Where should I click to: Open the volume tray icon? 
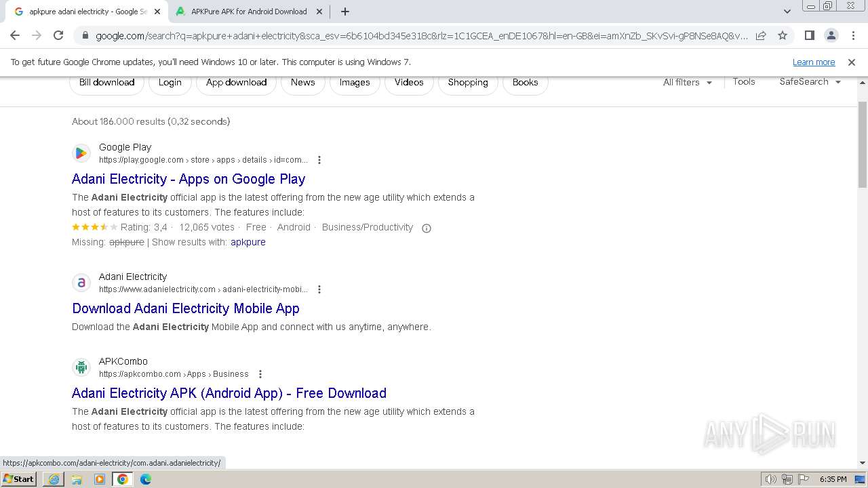(771, 479)
